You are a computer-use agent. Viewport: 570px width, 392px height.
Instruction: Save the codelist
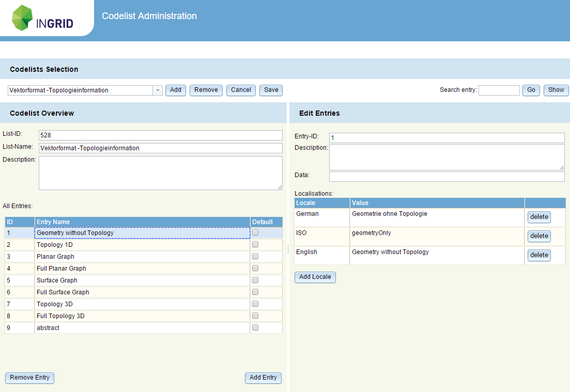pos(271,90)
